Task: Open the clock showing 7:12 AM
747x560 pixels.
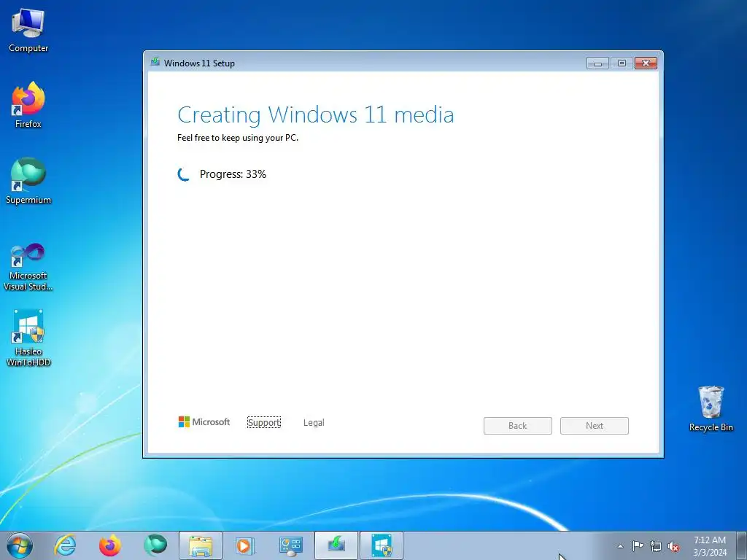Action: point(710,546)
